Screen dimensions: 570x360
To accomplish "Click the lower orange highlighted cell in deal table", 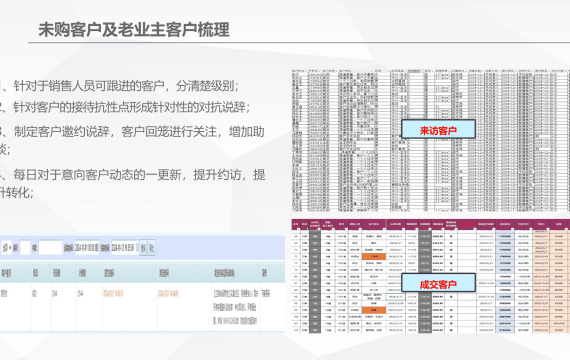I will (374, 310).
